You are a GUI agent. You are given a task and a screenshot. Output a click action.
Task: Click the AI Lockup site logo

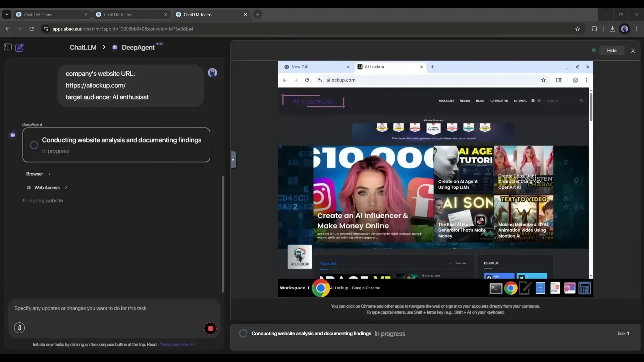pos(313,101)
